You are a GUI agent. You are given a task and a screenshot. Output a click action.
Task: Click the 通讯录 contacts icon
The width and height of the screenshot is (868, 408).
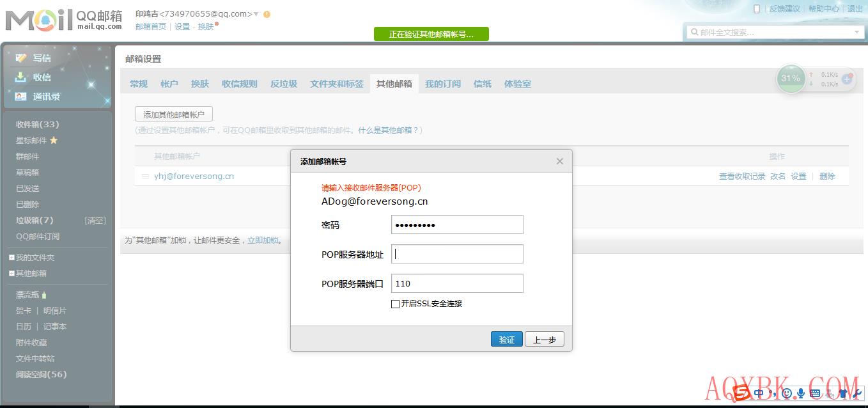click(x=21, y=97)
